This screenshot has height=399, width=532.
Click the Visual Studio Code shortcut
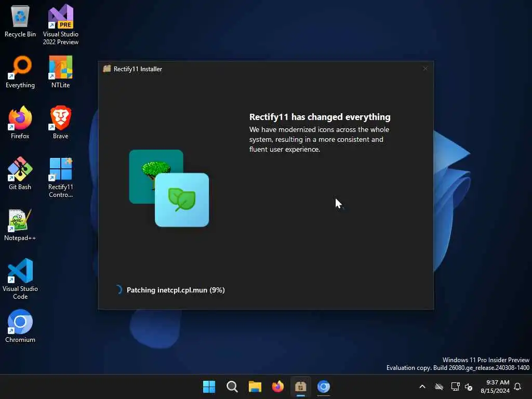coord(20,279)
